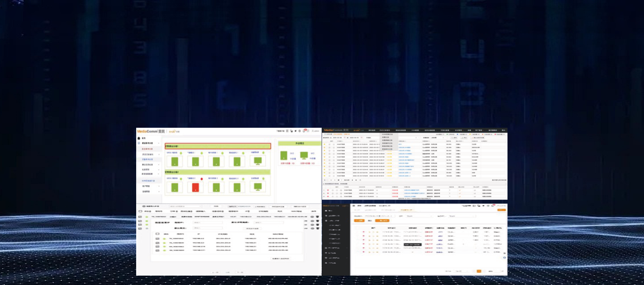Select the first entry in the open navbar dropdown menu
The height and width of the screenshot is (285, 644).
[x=387, y=134]
